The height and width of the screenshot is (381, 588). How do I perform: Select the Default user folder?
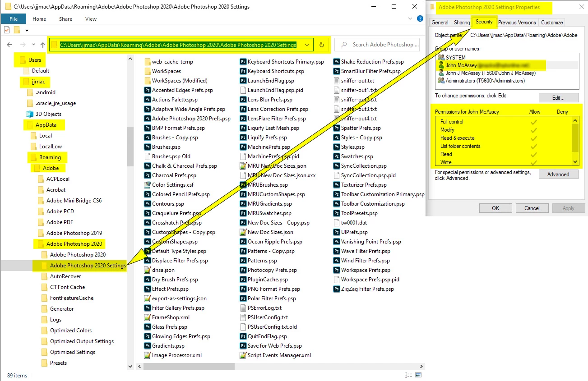41,71
